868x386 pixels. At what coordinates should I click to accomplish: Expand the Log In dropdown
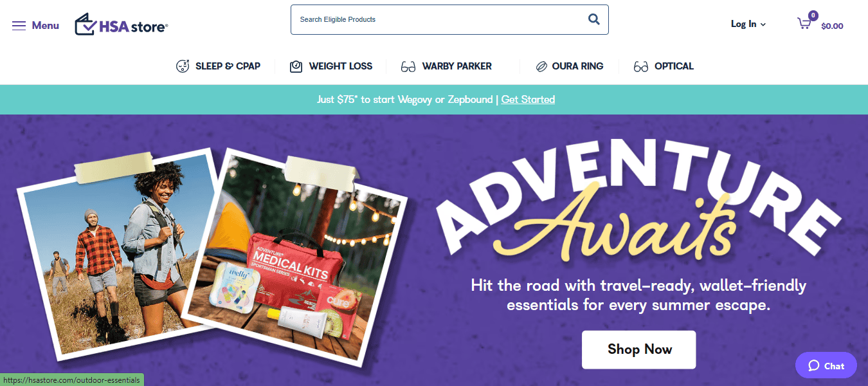(748, 24)
